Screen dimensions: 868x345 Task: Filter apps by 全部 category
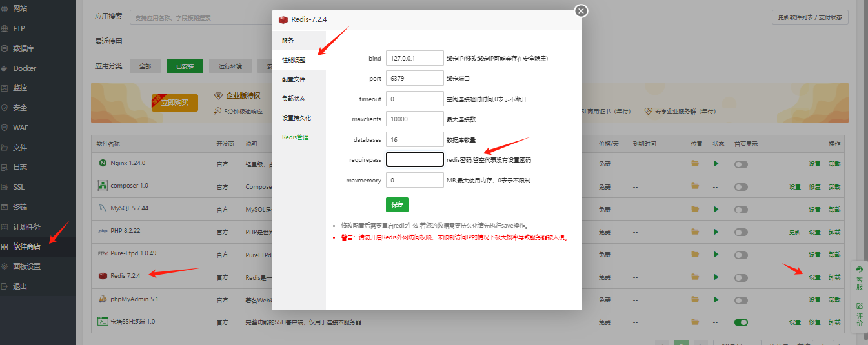point(145,66)
